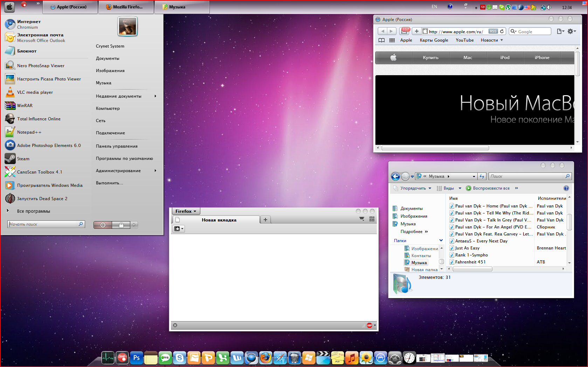Select Компьютер in the start menu
Screen dimensions: 588x367
coord(108,108)
